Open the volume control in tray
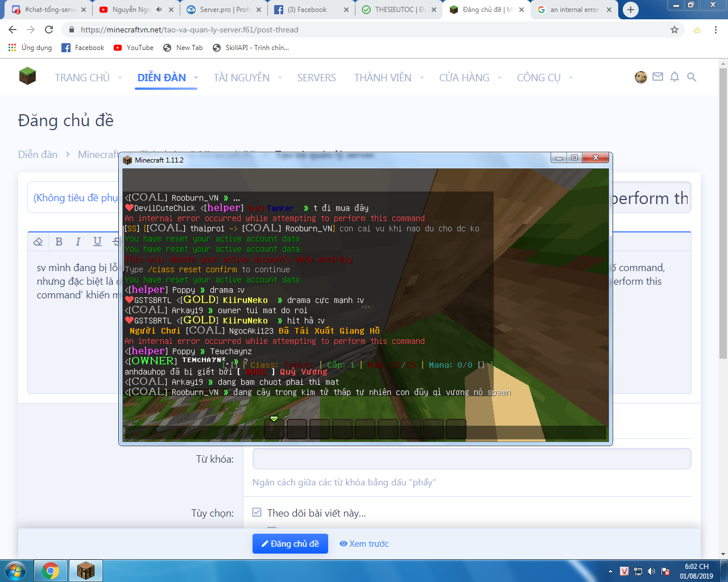The width and height of the screenshot is (728, 582). tap(652, 571)
